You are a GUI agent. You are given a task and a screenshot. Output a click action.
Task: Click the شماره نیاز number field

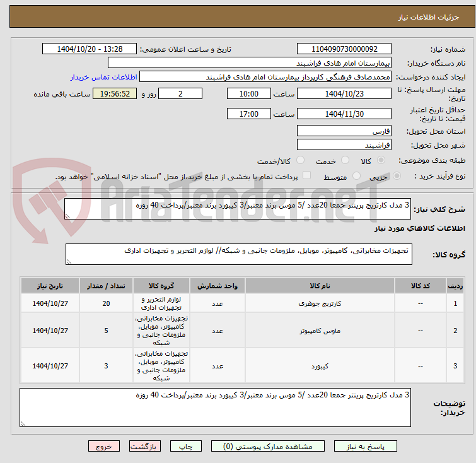click(x=344, y=49)
